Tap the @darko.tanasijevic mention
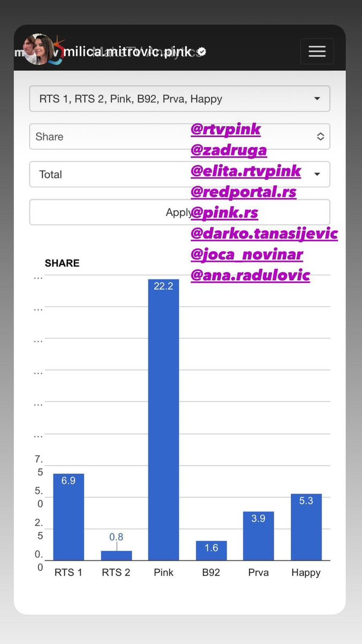Screen dimensions: 362x644 (265, 234)
